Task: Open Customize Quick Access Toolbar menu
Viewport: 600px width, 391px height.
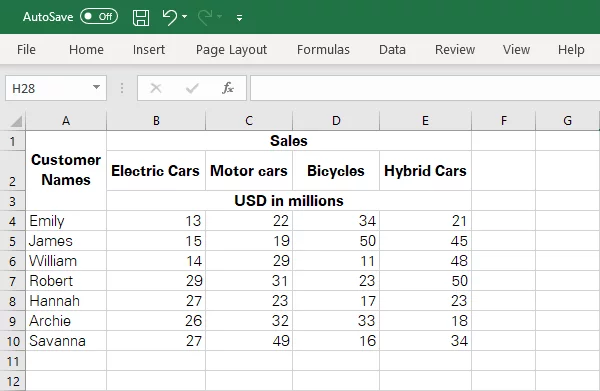Action: point(239,18)
